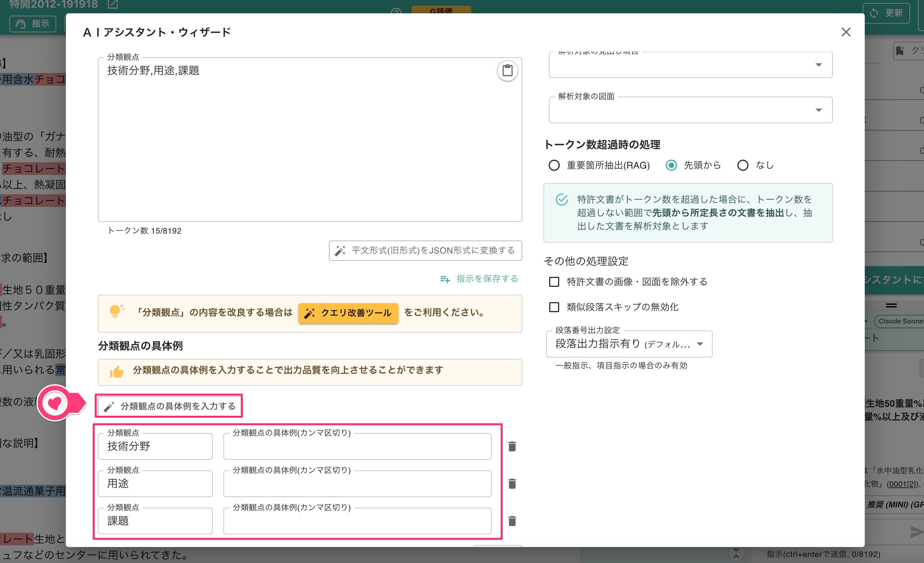924x563 pixels.
Task: Click the 具体例 field next to 用途
Action: 357,483
